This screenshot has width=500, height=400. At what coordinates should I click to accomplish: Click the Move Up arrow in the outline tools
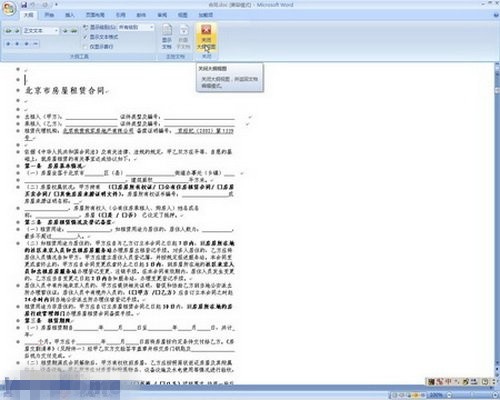tap(8, 44)
